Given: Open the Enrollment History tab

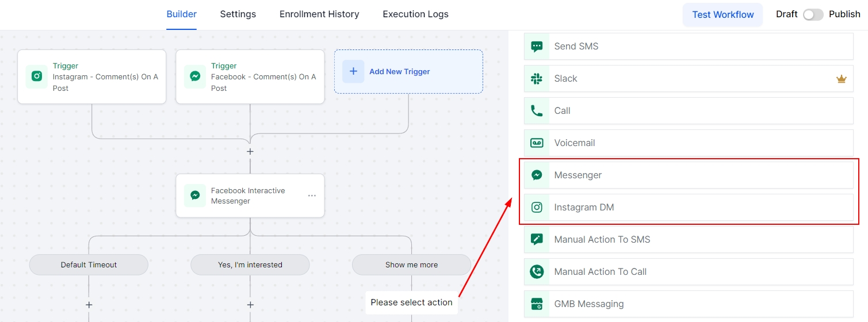Looking at the screenshot, I should (319, 14).
